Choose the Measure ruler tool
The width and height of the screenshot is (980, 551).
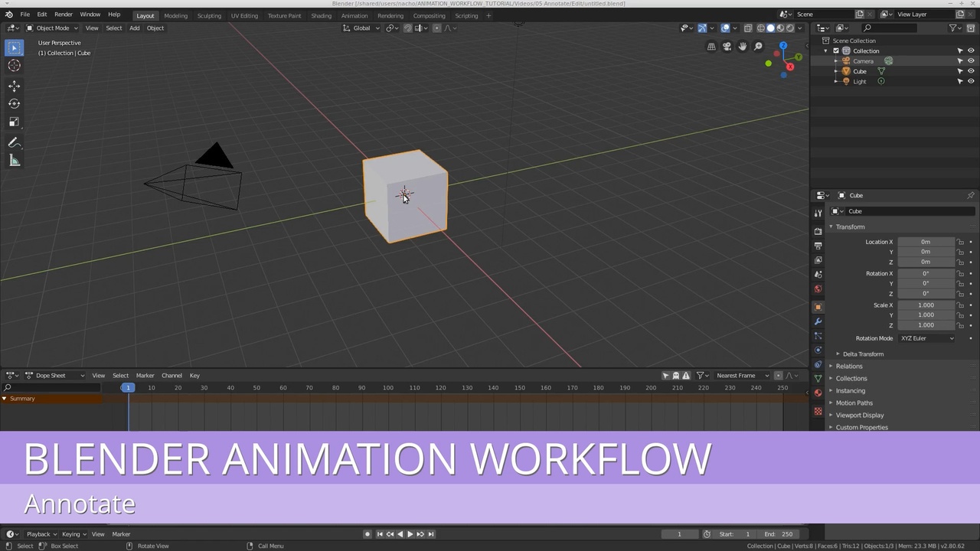[x=14, y=161]
